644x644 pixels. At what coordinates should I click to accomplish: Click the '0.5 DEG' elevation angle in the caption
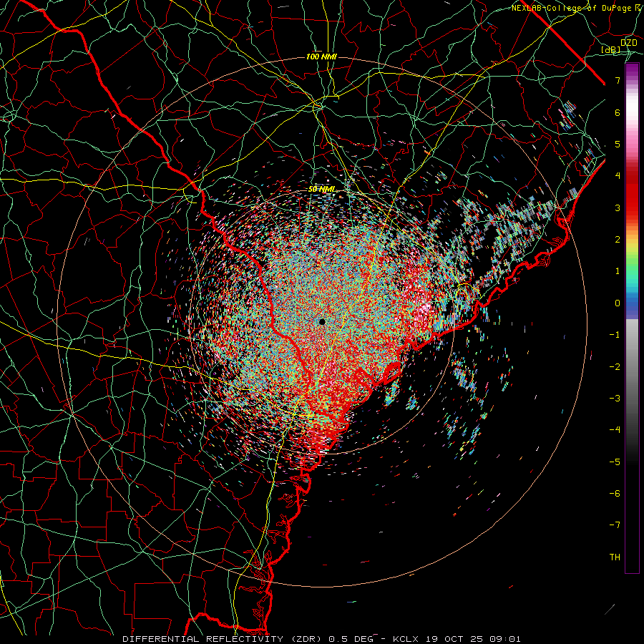[x=351, y=639]
